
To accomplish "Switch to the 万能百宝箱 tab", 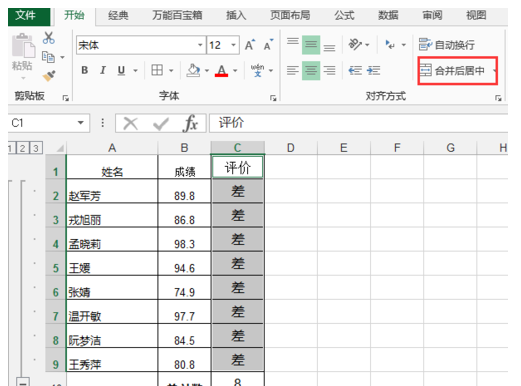I will tap(177, 15).
